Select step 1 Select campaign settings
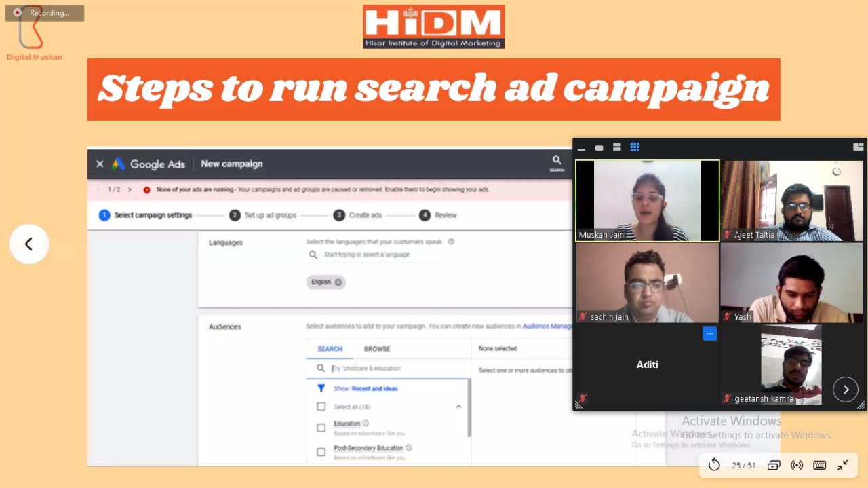This screenshot has width=868, height=488. [145, 215]
